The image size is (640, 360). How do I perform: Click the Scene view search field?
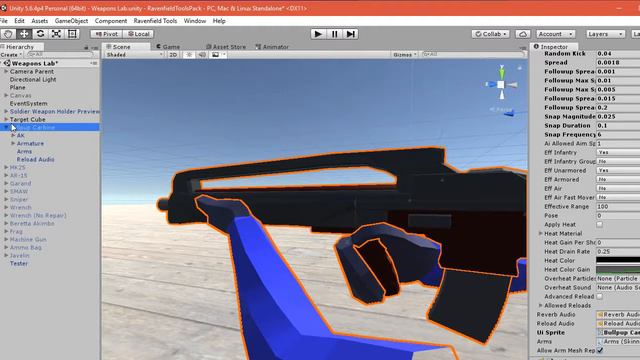point(473,54)
